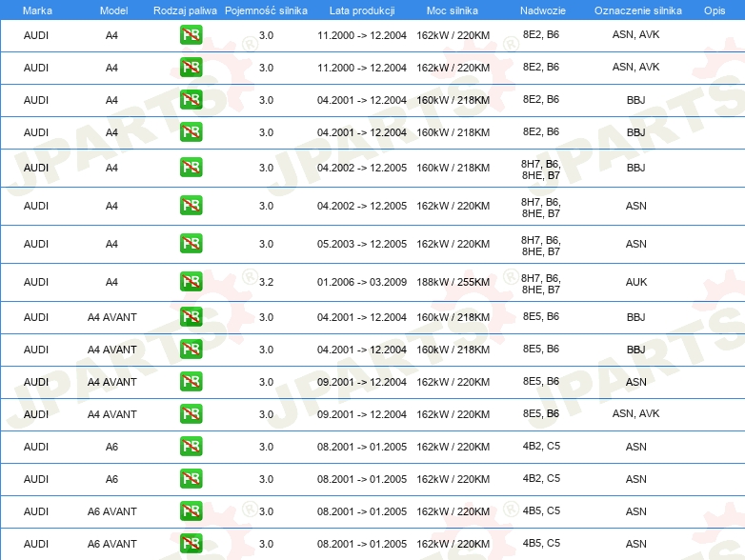Screen dimensions: 745x560
Task: Select the 3.0 cell in the 04.2002 BBJ row
Action: (266, 169)
